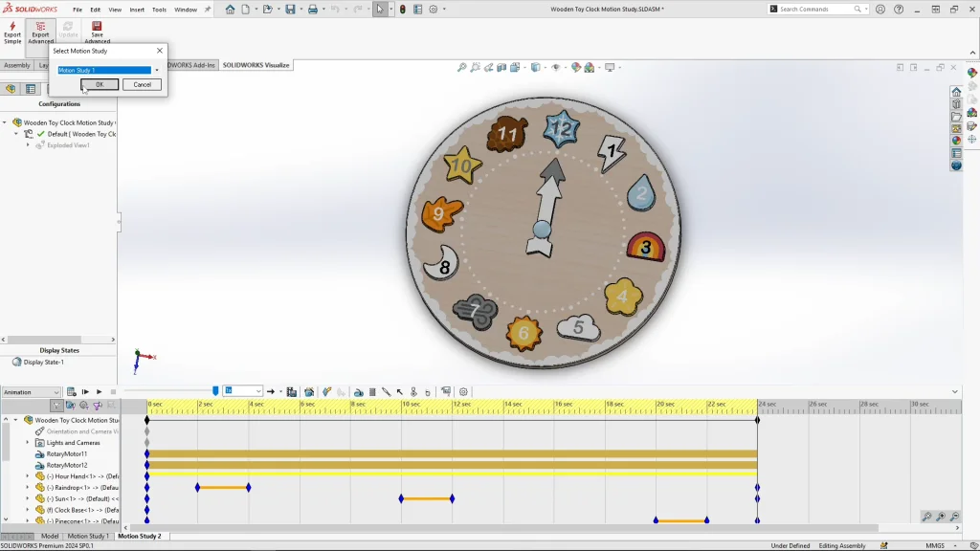This screenshot has width=980, height=551.
Task: Click the Print icon in the top toolbar
Action: pos(312,10)
